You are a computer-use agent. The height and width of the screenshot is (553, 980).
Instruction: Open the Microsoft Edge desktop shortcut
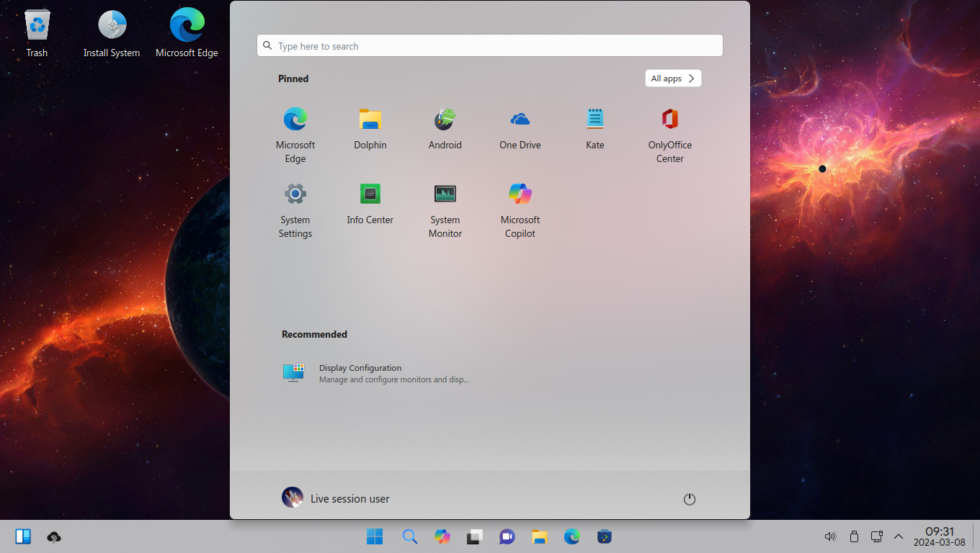click(187, 33)
